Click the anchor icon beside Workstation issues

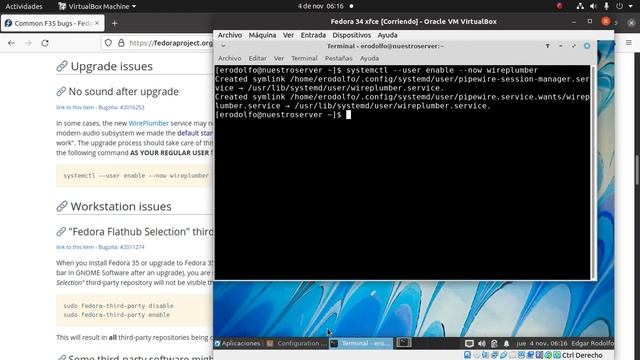[x=62, y=207]
